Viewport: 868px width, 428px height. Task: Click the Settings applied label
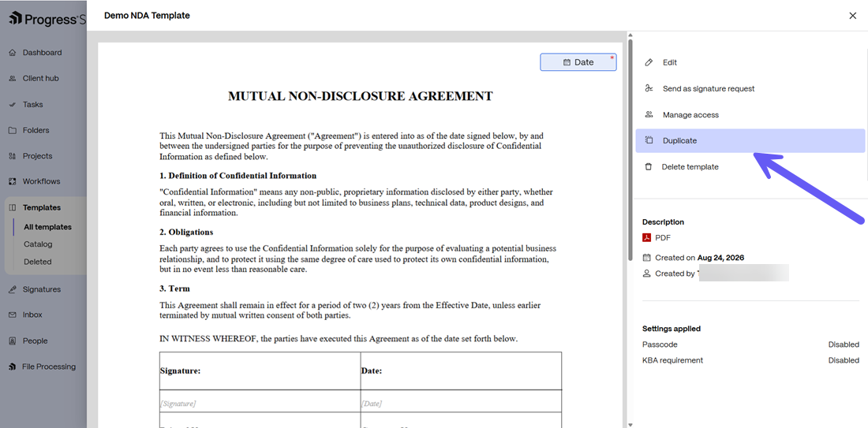[x=672, y=329]
